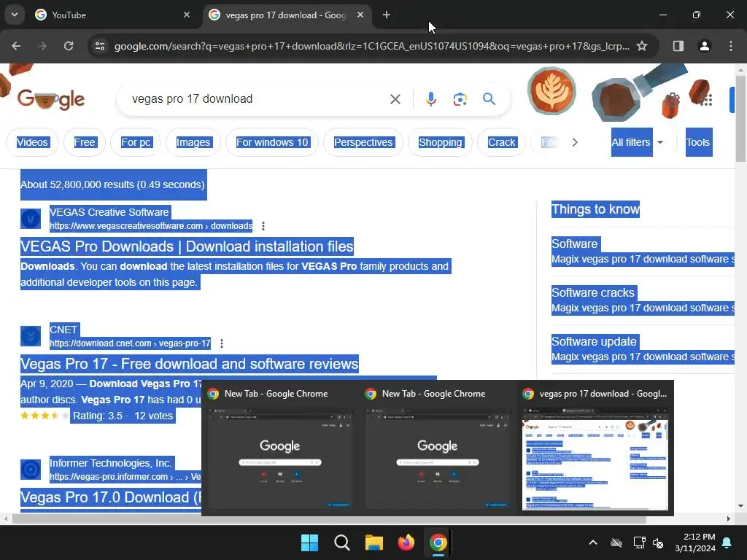Screen dimensions: 747x560
Task: Reload the current page
Action: tap(69, 46)
